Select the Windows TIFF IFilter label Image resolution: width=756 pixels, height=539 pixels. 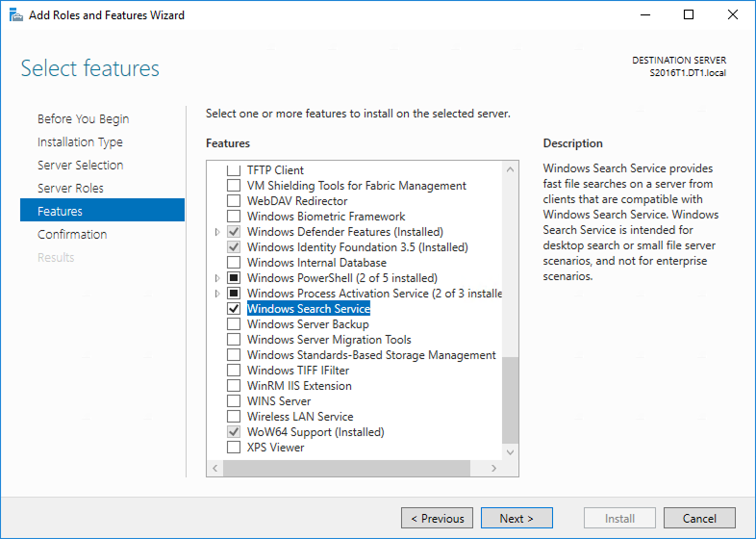pos(298,371)
